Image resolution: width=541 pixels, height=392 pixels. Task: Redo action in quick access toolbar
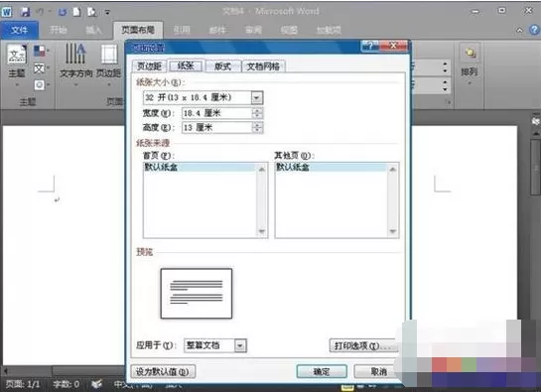pyautogui.click(x=63, y=12)
